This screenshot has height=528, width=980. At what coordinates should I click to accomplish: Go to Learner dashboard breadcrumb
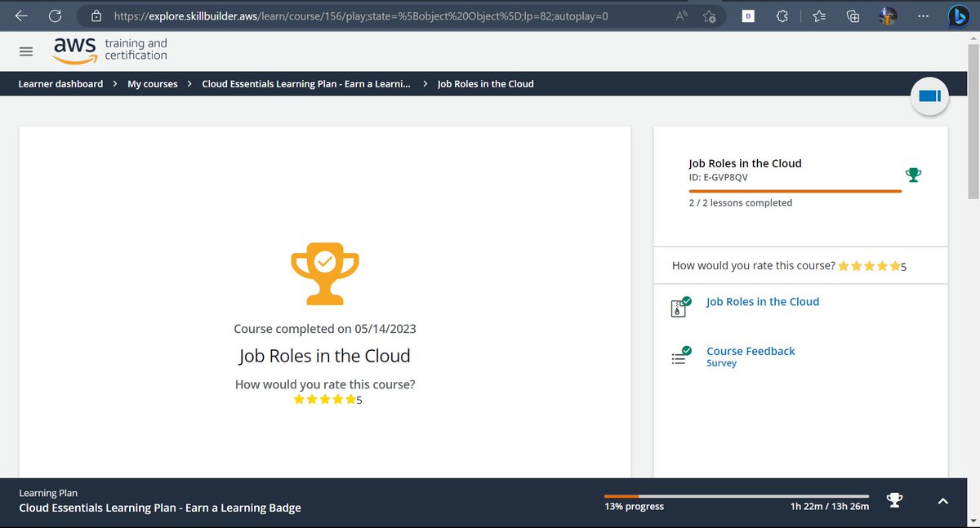(x=60, y=83)
